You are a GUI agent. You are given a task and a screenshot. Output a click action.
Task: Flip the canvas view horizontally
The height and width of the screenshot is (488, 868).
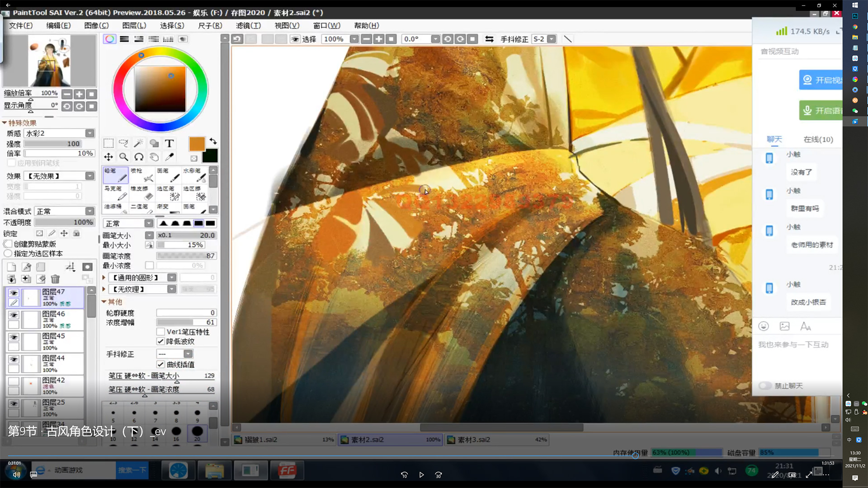point(489,39)
